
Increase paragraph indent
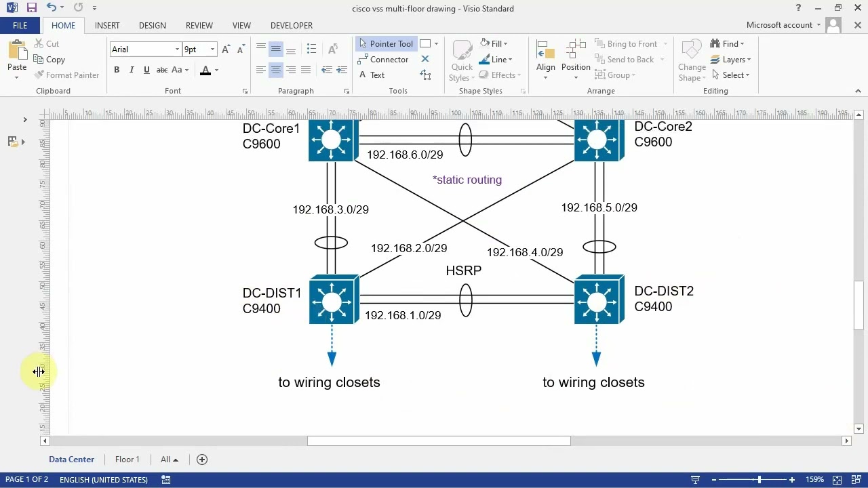[342, 70]
